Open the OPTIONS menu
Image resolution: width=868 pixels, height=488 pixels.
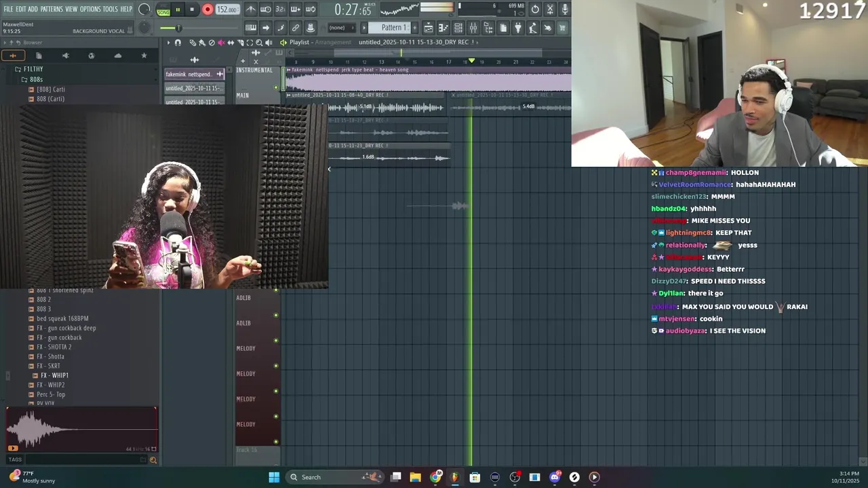(x=90, y=9)
